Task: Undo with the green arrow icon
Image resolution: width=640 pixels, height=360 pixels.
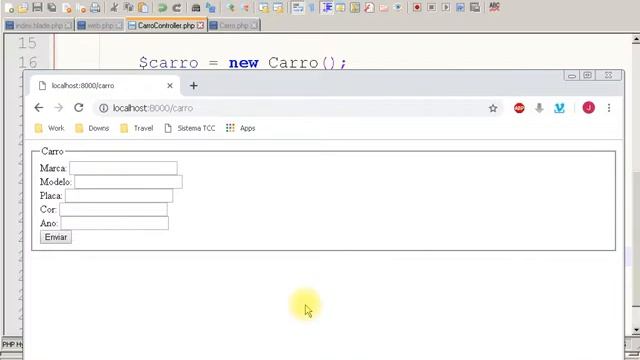Action: point(162,7)
